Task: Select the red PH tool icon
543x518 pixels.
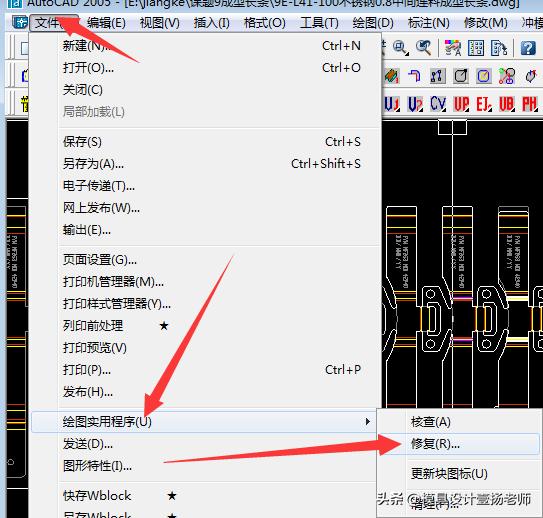Action: pyautogui.click(x=529, y=104)
